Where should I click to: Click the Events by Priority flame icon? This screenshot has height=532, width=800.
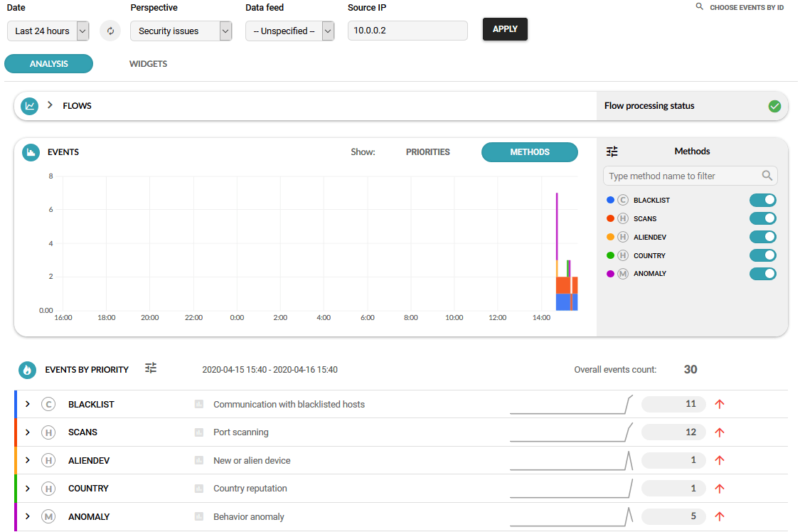(x=27, y=370)
